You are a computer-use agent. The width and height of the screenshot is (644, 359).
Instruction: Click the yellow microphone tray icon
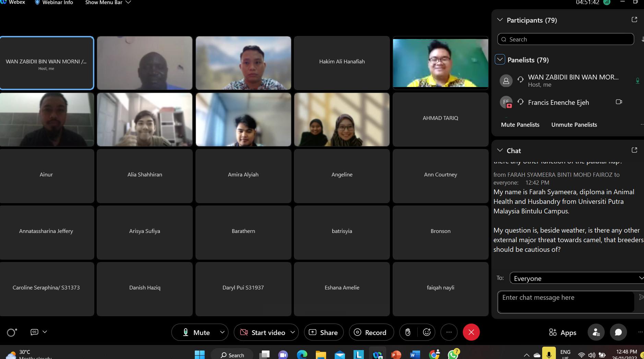click(549, 354)
